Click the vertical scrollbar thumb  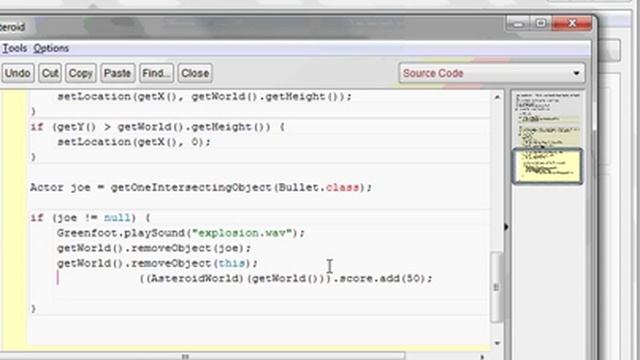pos(496,287)
